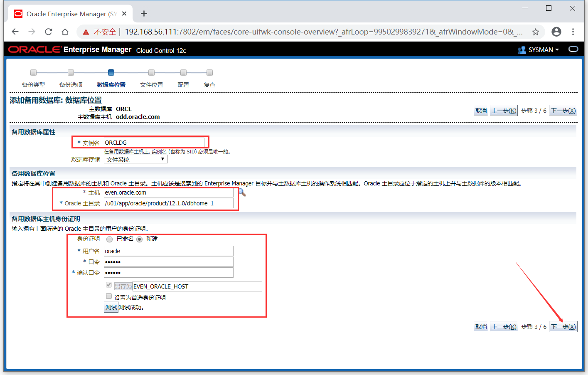This screenshot has width=588, height=375.
Task: Click the bottom 上一步(K) button
Action: pyautogui.click(x=504, y=327)
